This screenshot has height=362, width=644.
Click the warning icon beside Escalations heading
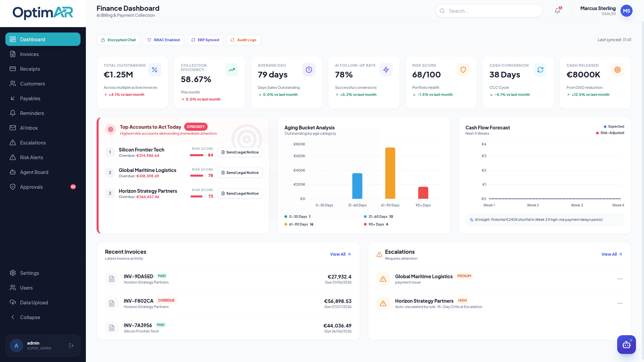pos(379,254)
